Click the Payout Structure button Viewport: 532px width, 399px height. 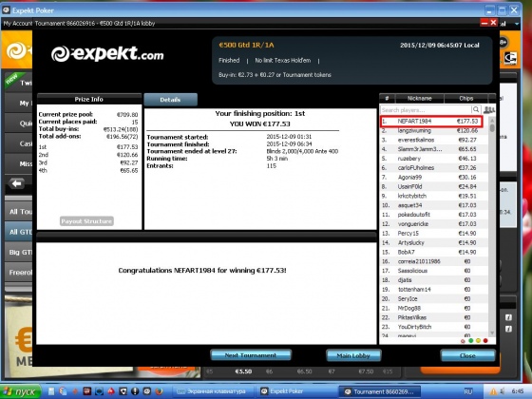point(86,221)
